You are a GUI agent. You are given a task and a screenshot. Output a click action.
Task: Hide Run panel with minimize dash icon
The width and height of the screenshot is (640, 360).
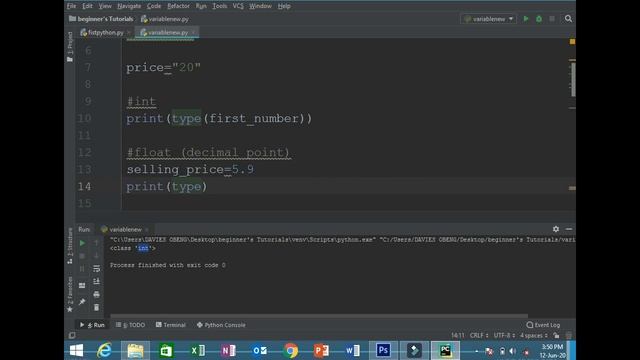(569, 229)
